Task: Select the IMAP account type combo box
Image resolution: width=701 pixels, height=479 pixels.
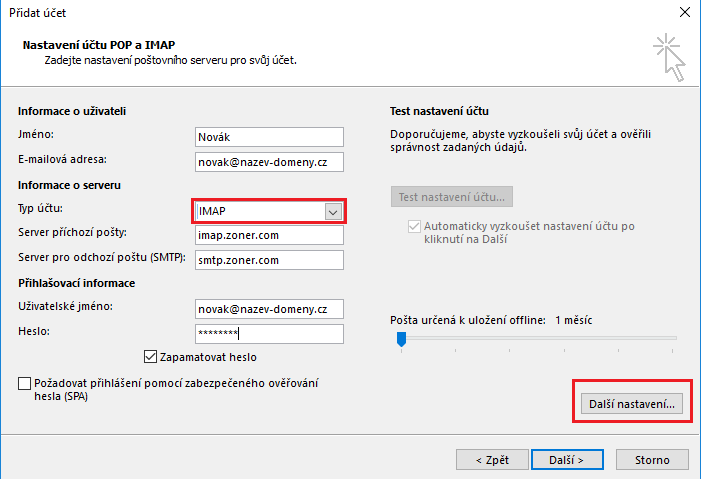Action: (x=258, y=211)
